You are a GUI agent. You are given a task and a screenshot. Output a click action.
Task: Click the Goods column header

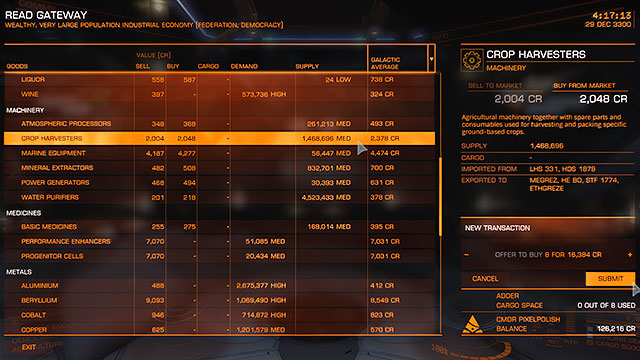tap(17, 66)
